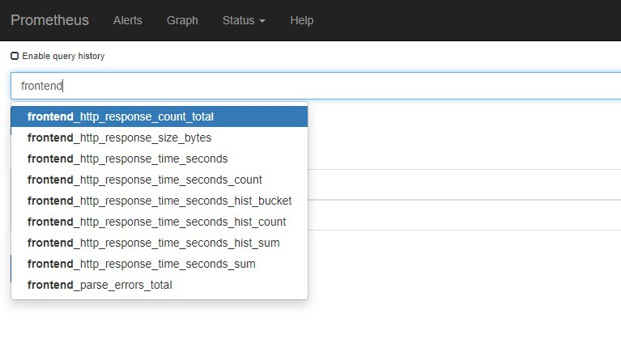Click the "Enable query history" label text
Image resolution: width=621 pixels, height=364 pixels.
tap(63, 57)
